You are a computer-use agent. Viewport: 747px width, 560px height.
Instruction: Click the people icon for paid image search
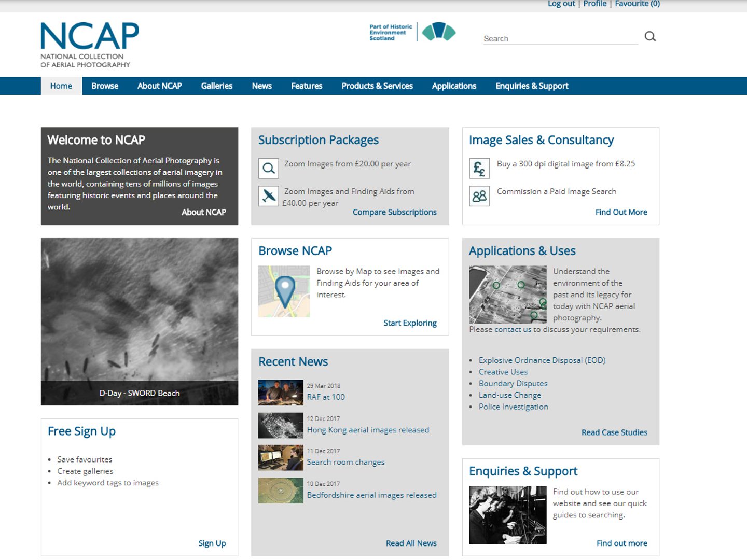479,195
